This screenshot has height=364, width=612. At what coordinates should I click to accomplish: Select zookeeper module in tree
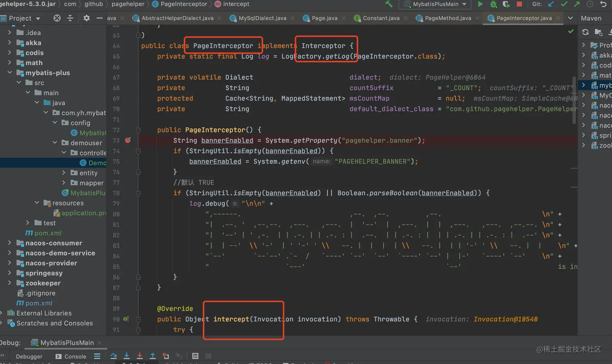43,283
